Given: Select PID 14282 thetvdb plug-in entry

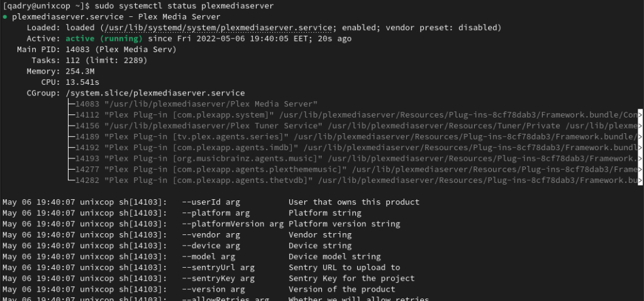Looking at the screenshot, I should [x=356, y=180].
